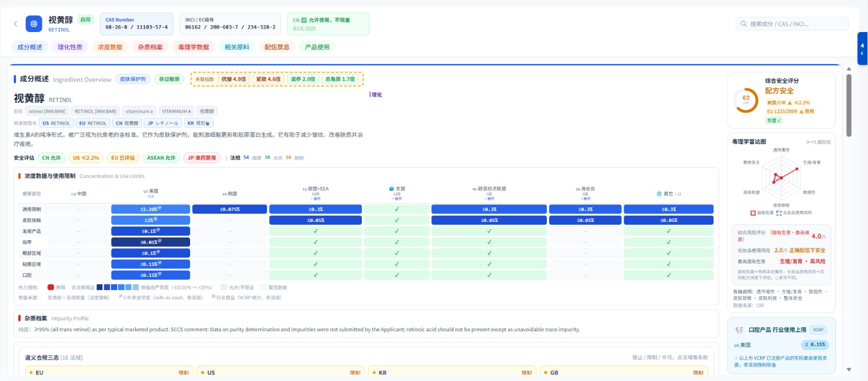Expand the 东盟 10国 country list
Screen dimensions: 868x381
pos(396,198)
